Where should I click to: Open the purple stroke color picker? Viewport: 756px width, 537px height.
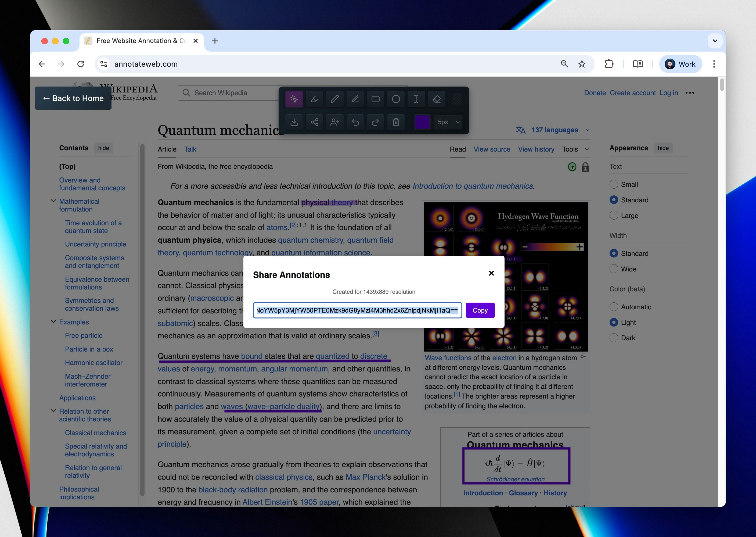[422, 122]
